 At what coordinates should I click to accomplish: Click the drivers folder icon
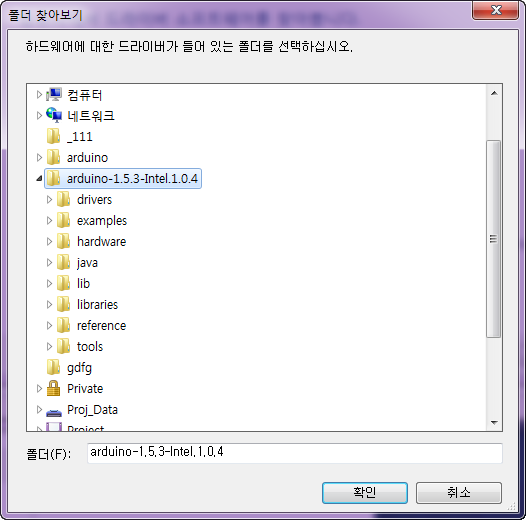(x=63, y=199)
